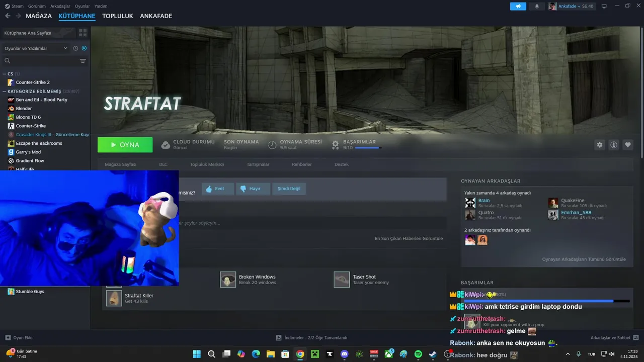Screen dimensions: 644x362
Task: Open the Destek tab
Action: tap(342, 164)
